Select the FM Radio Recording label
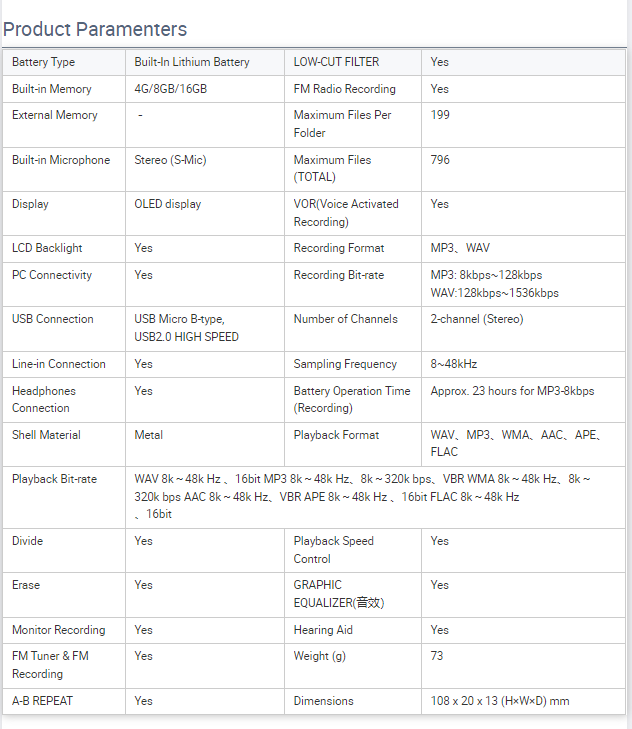This screenshot has width=632, height=729. click(x=344, y=89)
